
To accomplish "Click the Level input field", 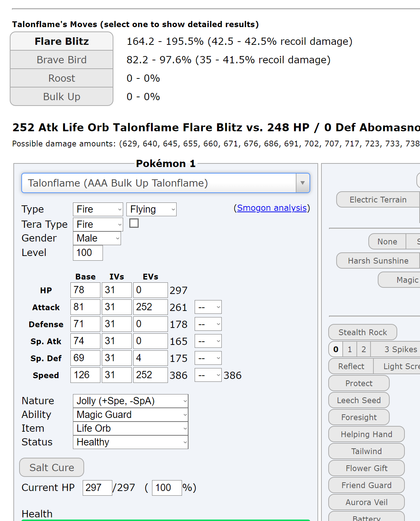I will point(88,253).
